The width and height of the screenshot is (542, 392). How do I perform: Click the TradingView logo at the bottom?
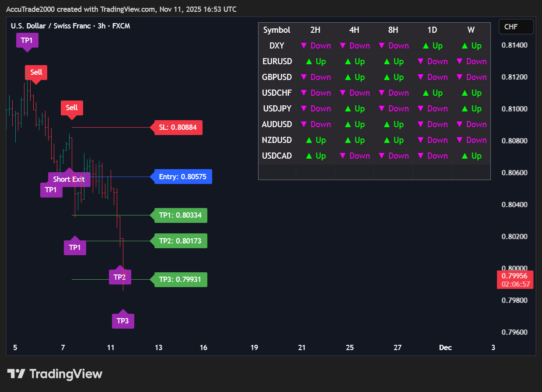[x=55, y=374]
